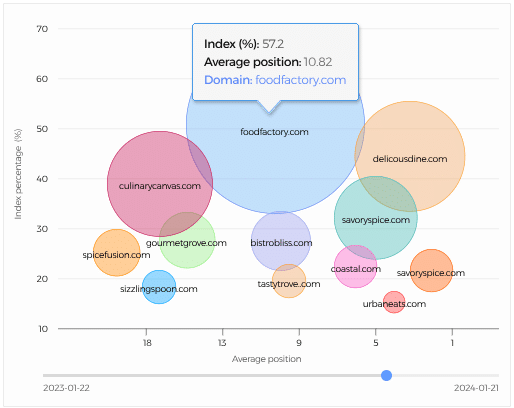Select the delicousdine.com orange bubble

(410, 156)
